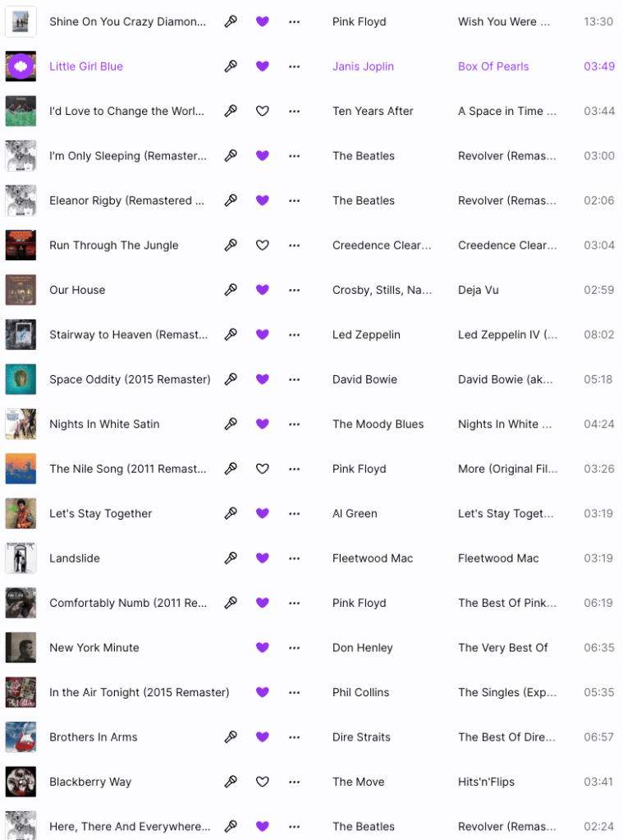This screenshot has width=623, height=840.
Task: Favorite Run Through The Jungle with heart
Action: click(263, 245)
